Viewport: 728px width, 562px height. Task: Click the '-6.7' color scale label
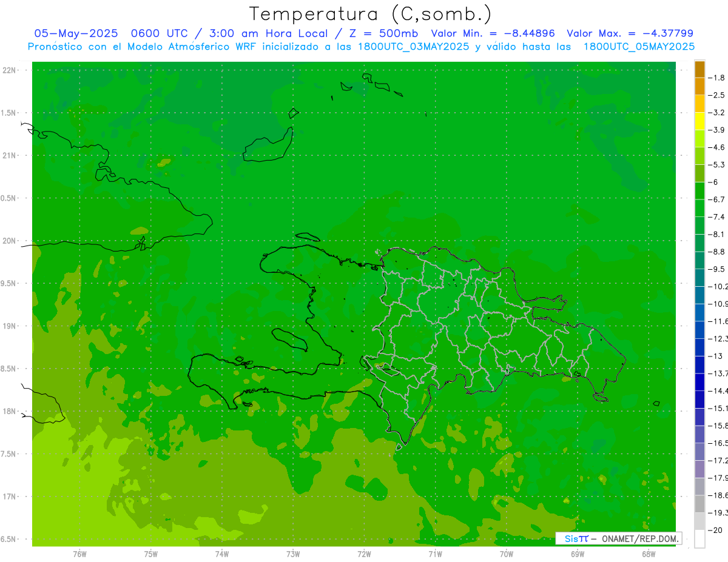click(717, 199)
